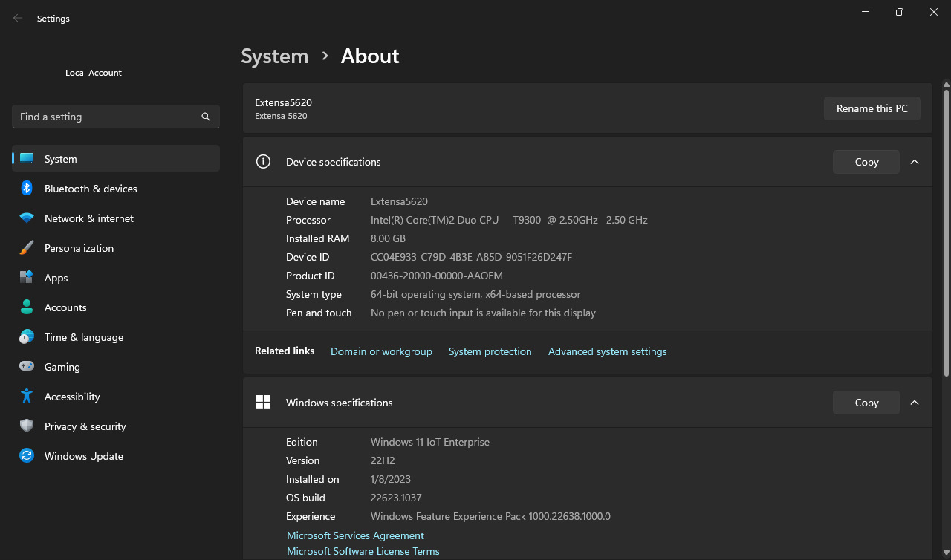Click the search magnifier icon
951x560 pixels.
point(206,117)
